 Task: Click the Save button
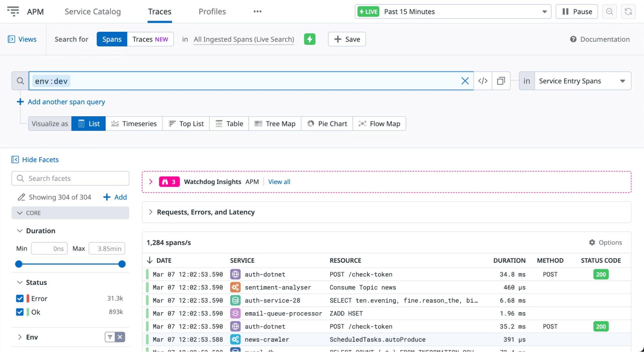(347, 39)
